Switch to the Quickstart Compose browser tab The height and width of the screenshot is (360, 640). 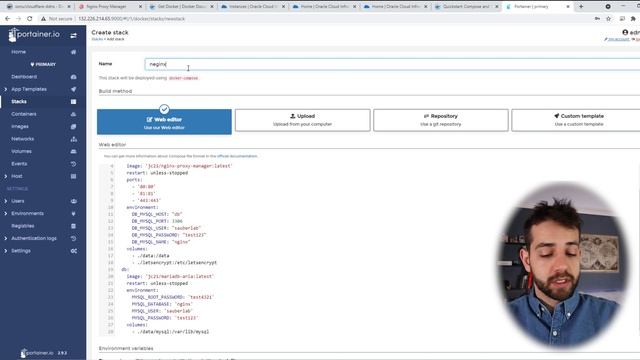tap(466, 7)
